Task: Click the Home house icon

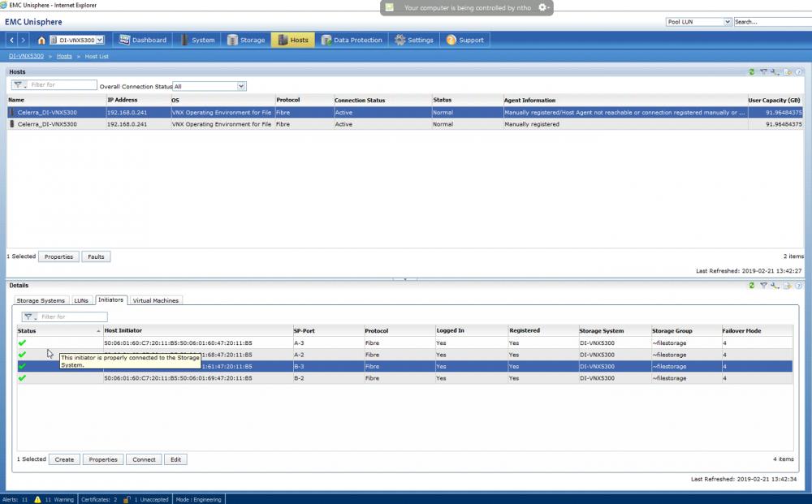Action: click(41, 40)
